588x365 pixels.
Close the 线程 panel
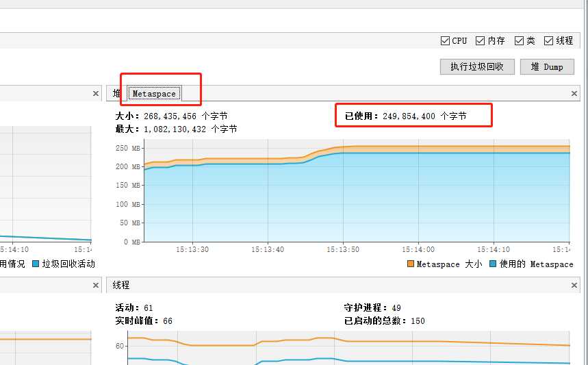(574, 286)
